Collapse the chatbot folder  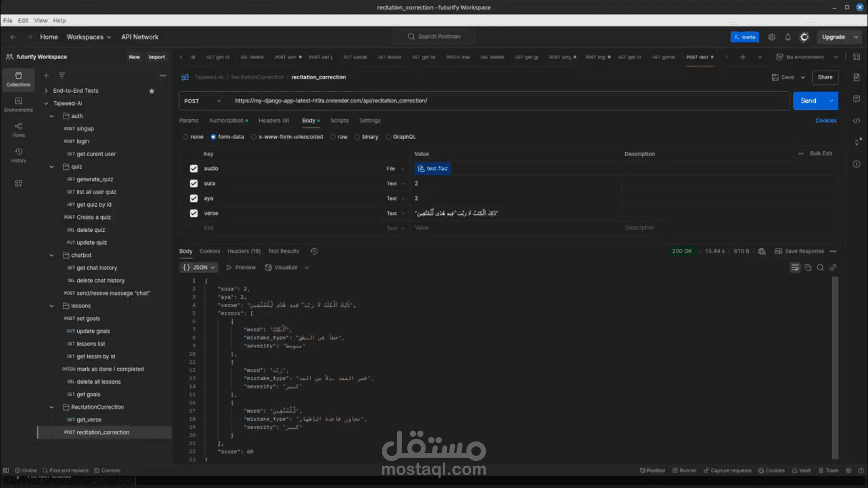tap(52, 256)
